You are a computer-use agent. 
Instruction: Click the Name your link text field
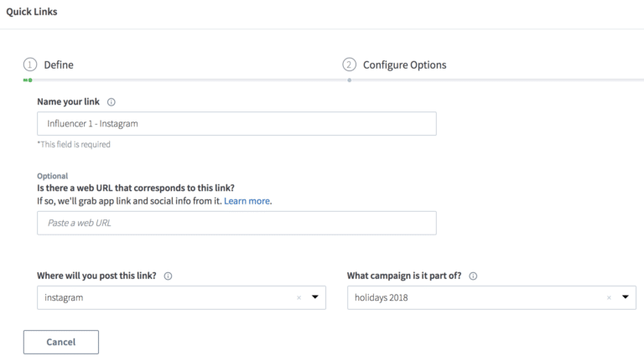coord(236,124)
